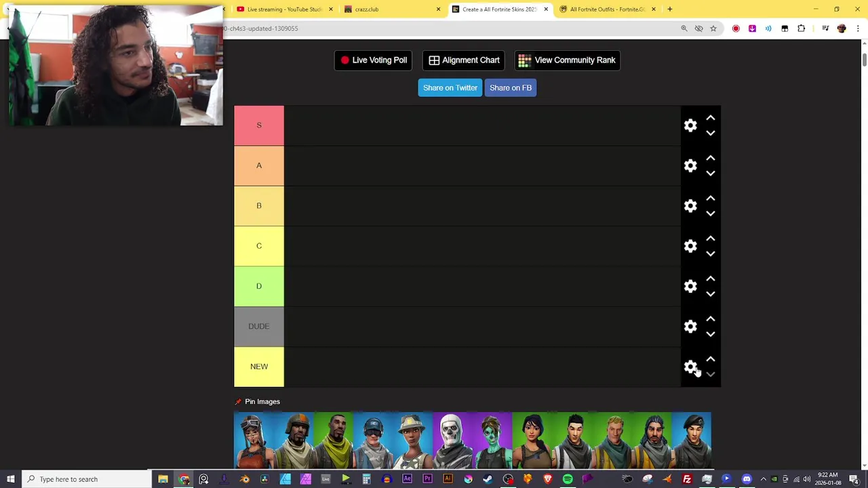Move the A tier row up
Viewport: 868px width, 488px height.
[710, 158]
